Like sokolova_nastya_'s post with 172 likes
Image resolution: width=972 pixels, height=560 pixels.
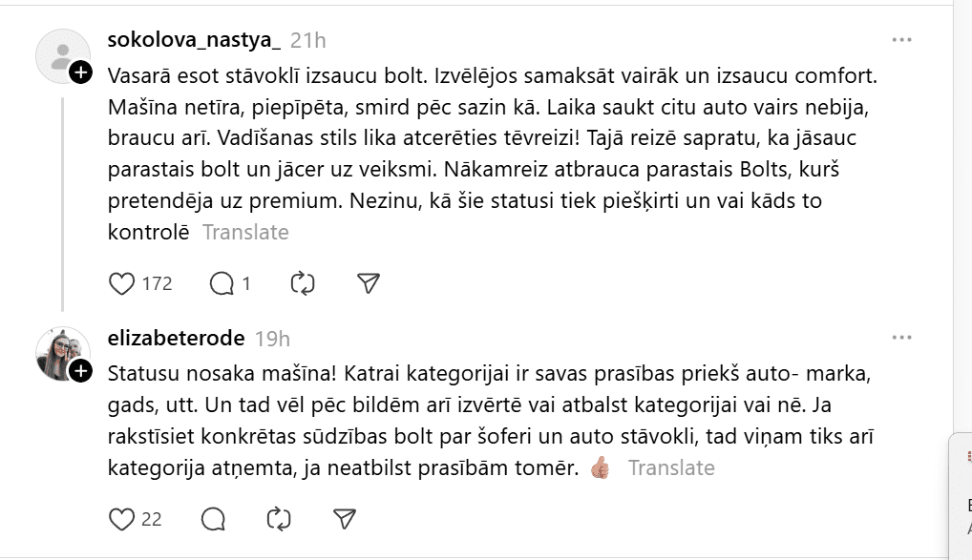[122, 283]
